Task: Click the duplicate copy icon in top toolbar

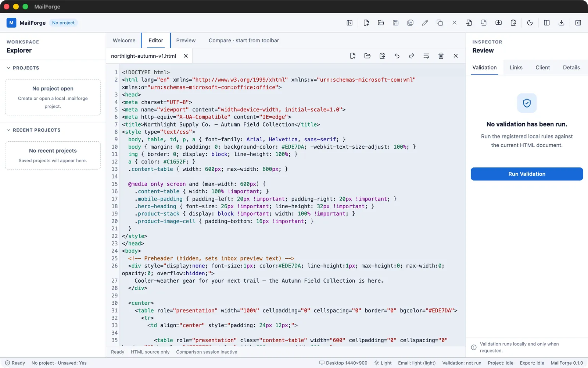Action: pyautogui.click(x=440, y=23)
